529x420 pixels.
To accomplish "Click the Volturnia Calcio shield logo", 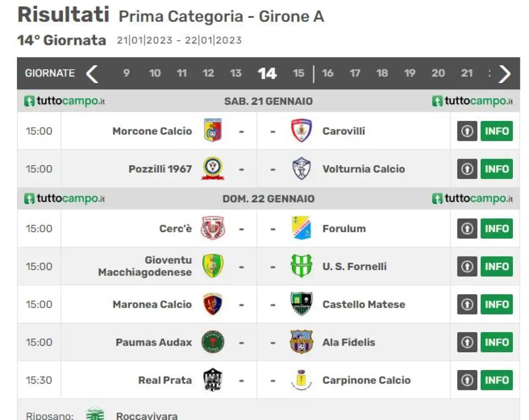I will point(301,168).
